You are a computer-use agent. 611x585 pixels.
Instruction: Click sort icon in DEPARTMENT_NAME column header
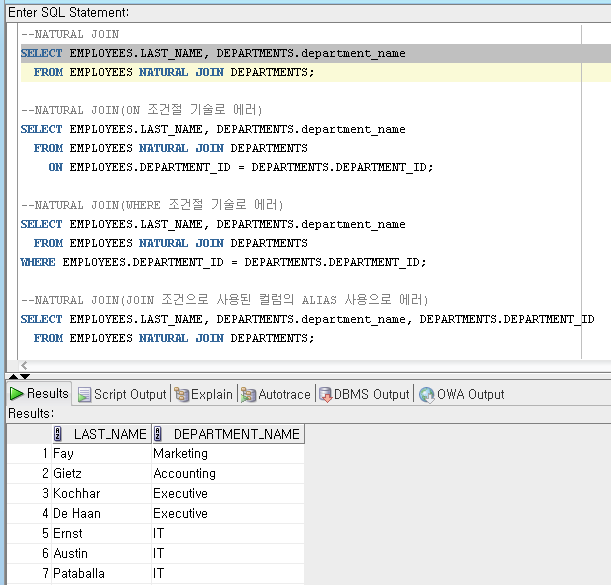tap(158, 434)
